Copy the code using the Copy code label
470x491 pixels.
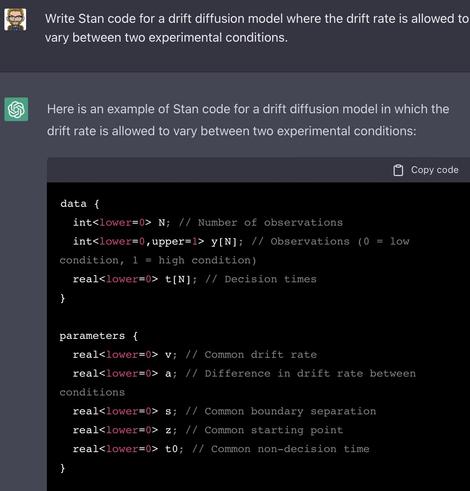tap(435, 170)
